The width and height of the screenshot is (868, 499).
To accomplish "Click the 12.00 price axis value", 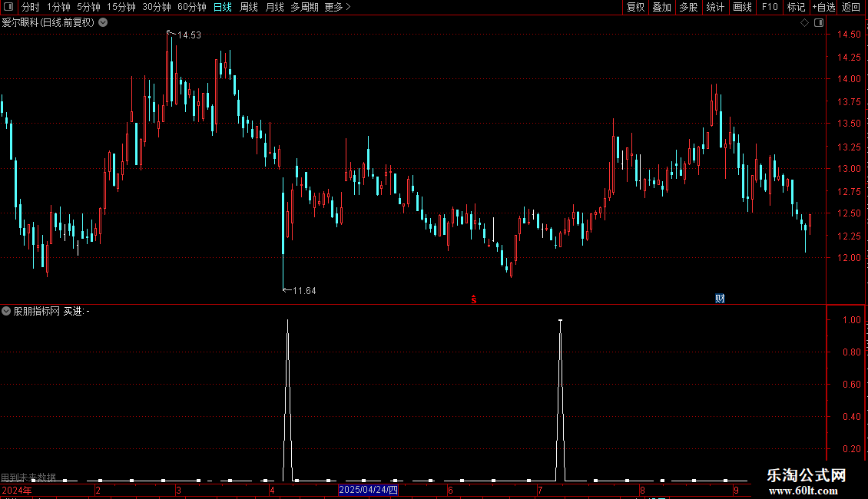I will (849, 258).
